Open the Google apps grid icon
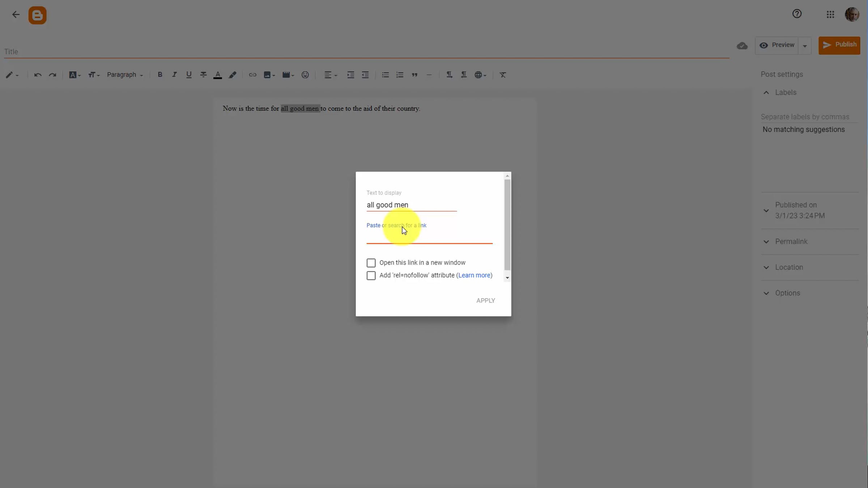 click(830, 14)
